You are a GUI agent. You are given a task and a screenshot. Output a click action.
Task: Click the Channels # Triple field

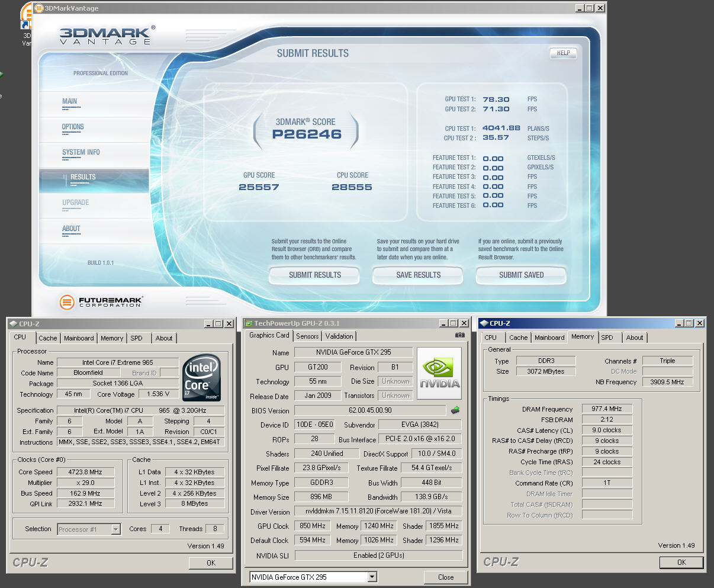point(667,361)
